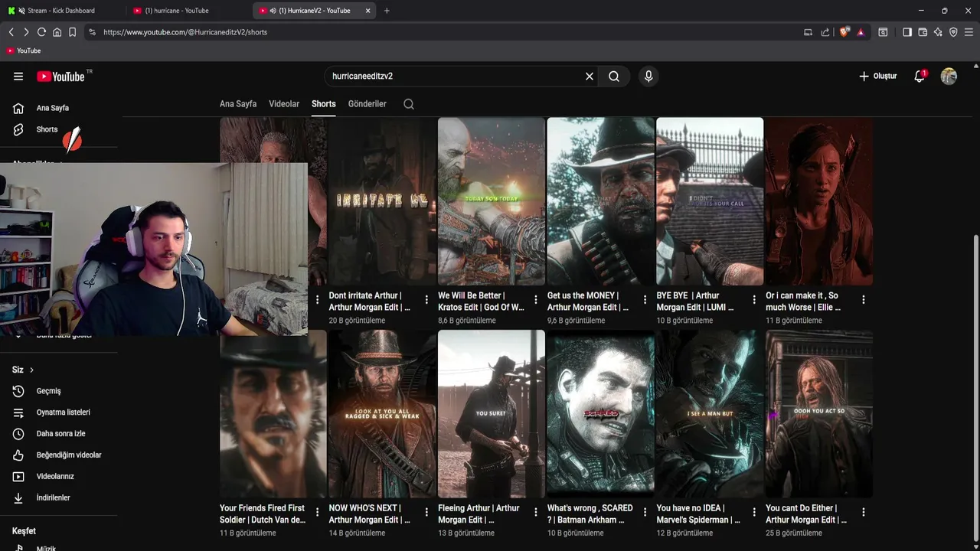Bookmark this page
Image resolution: width=980 pixels, height=551 pixels.
[72, 32]
